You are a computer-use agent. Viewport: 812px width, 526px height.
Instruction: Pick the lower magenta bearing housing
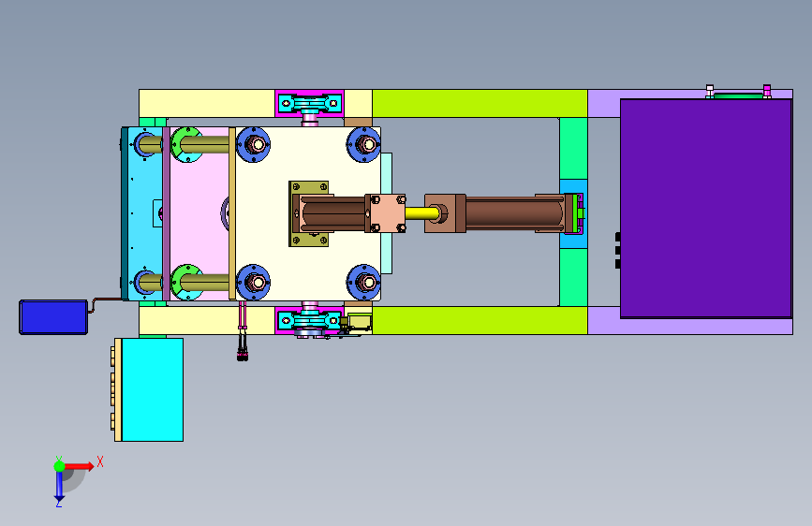point(309,320)
